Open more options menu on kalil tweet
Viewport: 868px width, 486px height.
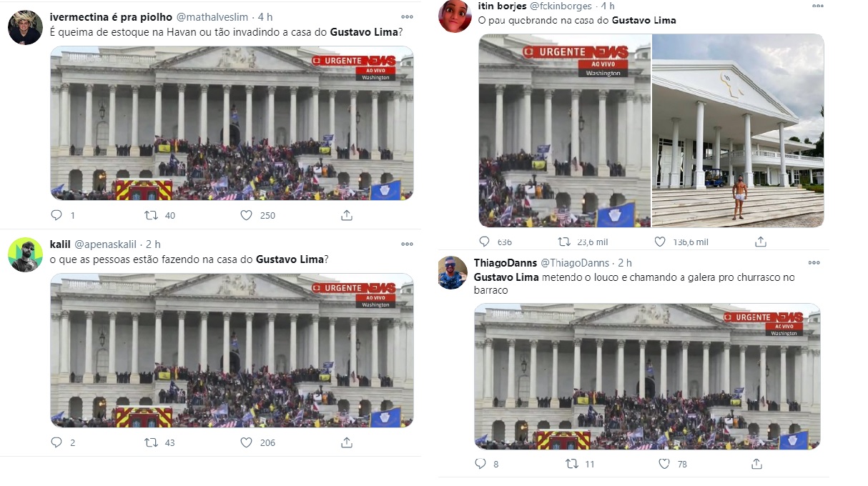(407, 244)
